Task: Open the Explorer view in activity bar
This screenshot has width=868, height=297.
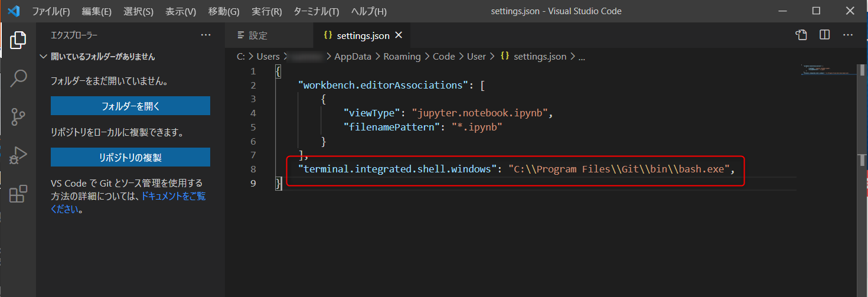Action: point(18,40)
